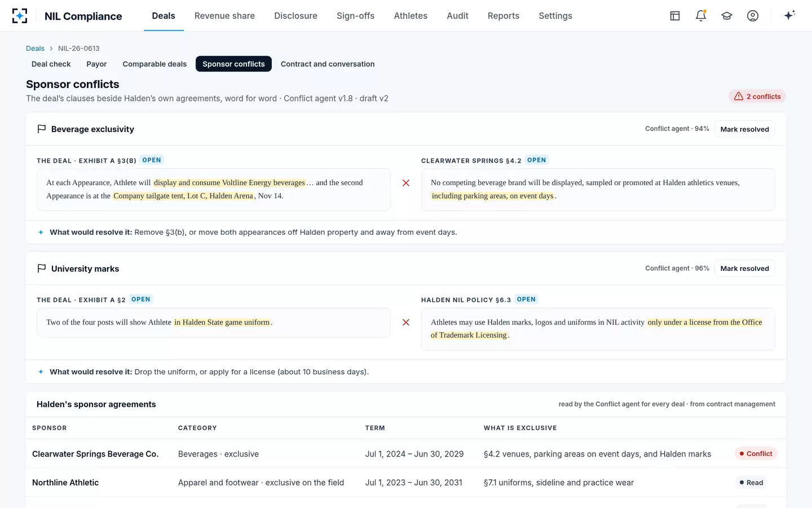Click OPEN tag next to Exhibit A §3(b)
This screenshot has height=508, width=812.
point(152,160)
